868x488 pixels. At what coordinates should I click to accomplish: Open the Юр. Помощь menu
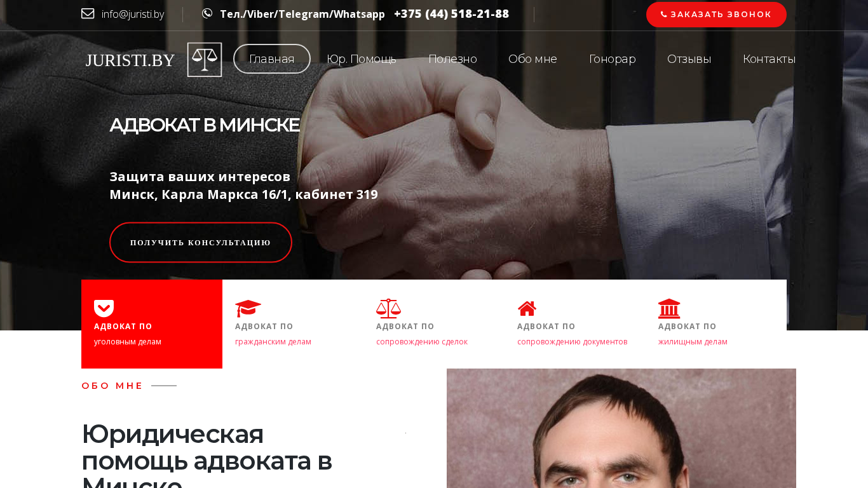pyautogui.click(x=362, y=59)
